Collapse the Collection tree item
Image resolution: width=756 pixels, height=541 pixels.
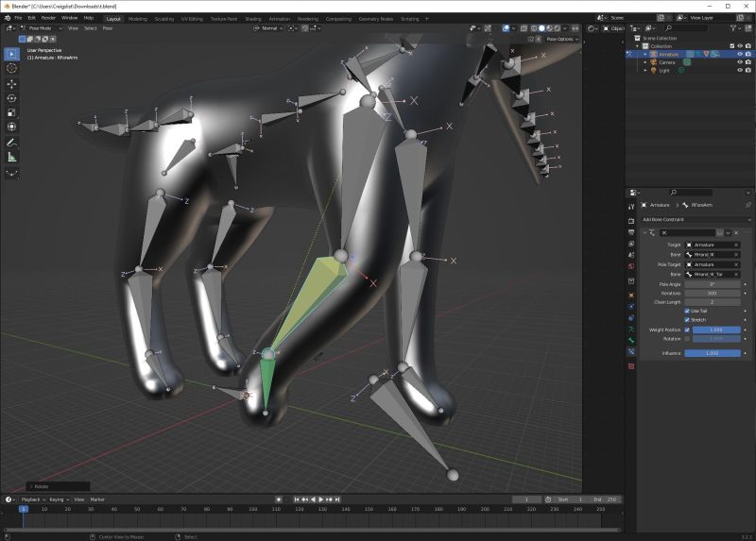(637, 46)
